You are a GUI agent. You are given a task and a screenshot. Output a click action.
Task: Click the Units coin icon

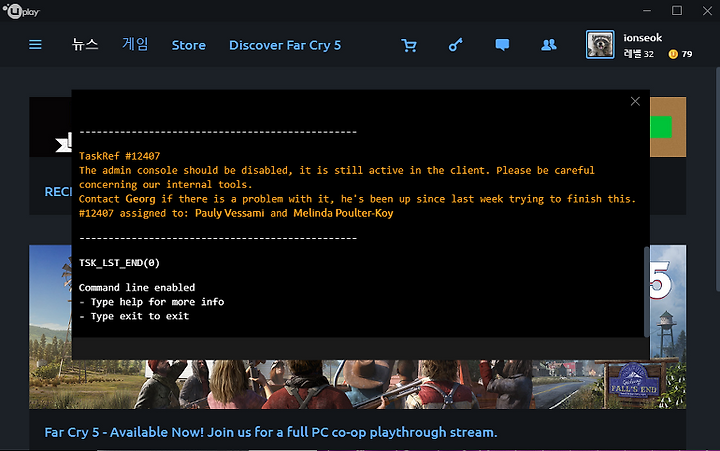[673, 54]
